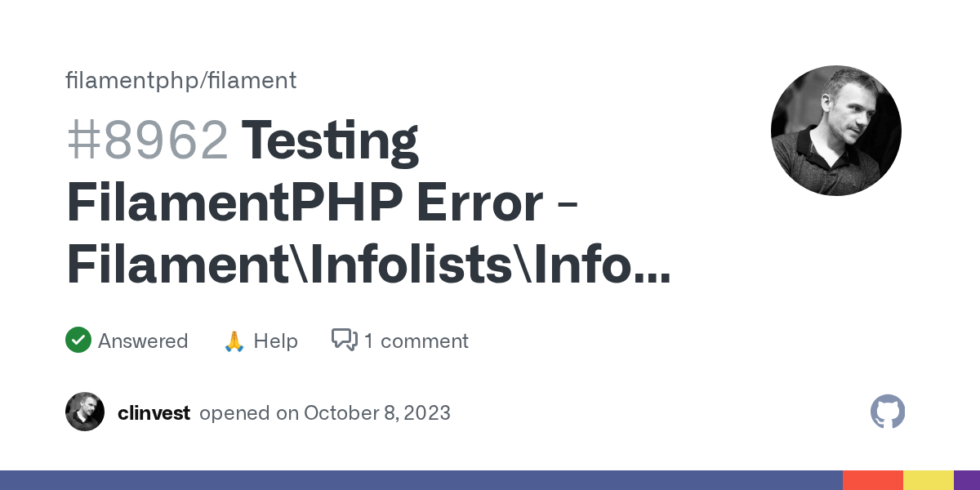Click the yellow segment of language bar
This screenshot has width=980, height=490.
(928, 480)
